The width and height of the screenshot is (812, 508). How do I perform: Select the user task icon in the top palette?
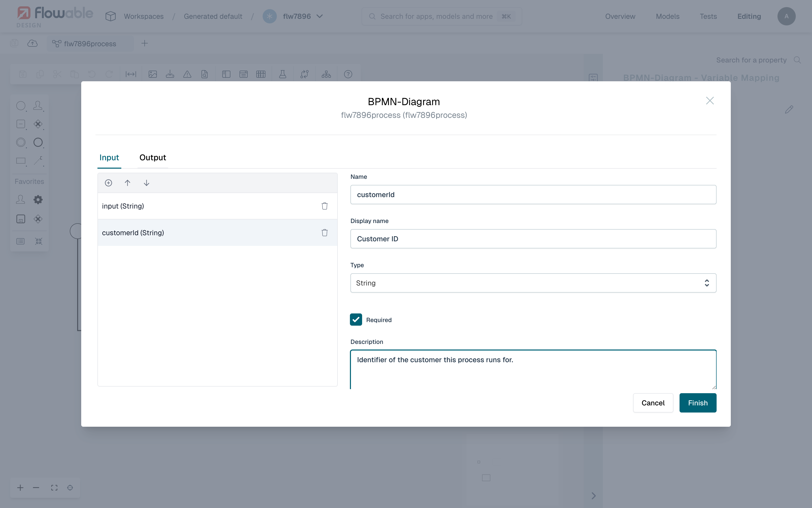pos(38,106)
